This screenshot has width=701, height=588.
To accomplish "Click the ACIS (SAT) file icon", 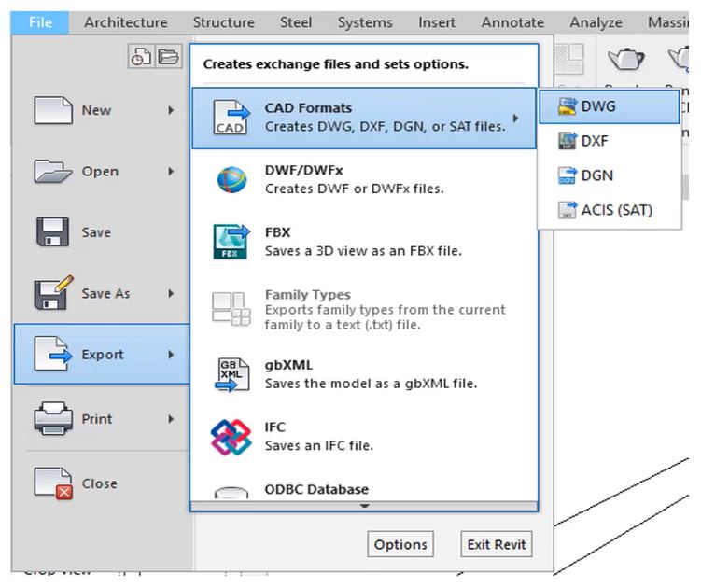I will coord(568,210).
